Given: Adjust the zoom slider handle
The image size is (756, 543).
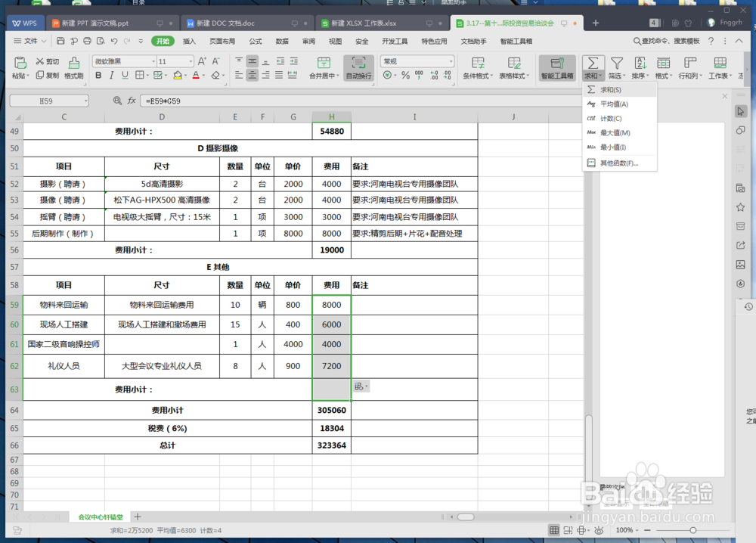Looking at the screenshot, I should click(692, 530).
